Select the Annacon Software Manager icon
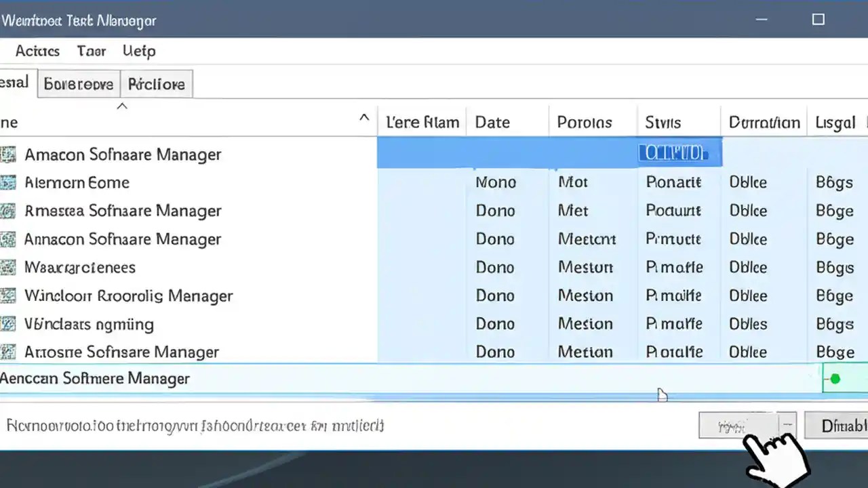This screenshot has width=868, height=488. [9, 239]
